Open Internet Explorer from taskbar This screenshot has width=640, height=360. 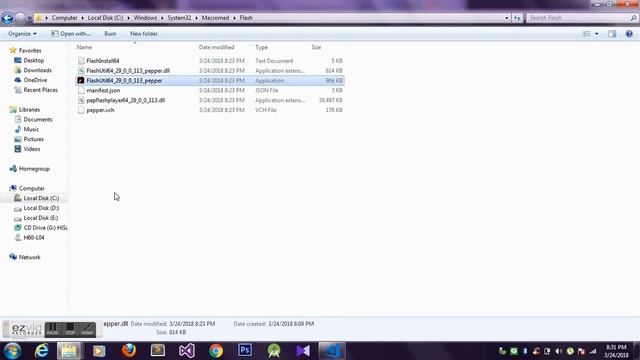(42, 351)
